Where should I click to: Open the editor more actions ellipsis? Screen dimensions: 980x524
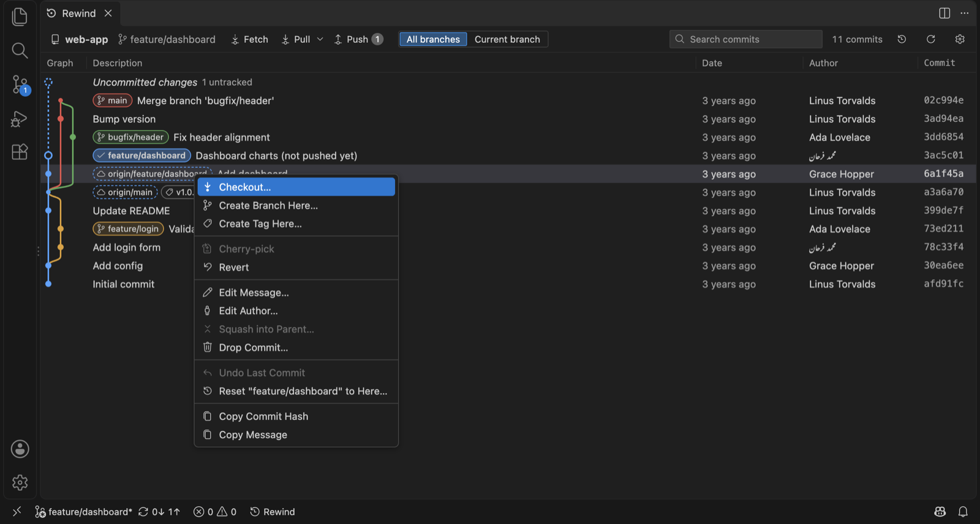(x=965, y=13)
